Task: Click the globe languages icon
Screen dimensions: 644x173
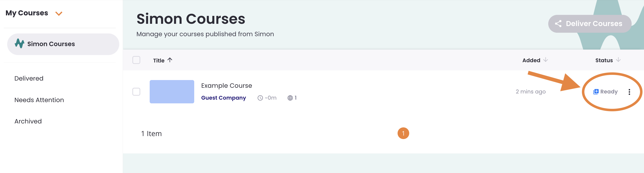Action: point(290,98)
